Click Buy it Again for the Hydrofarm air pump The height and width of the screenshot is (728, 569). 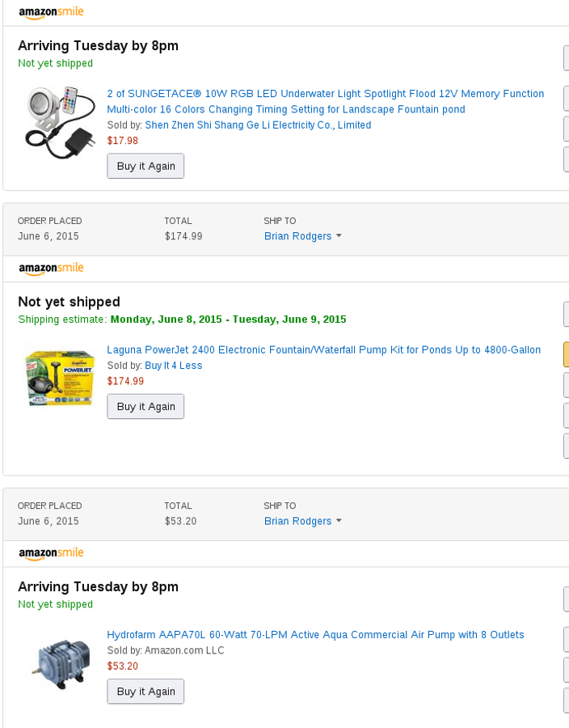[x=145, y=691]
